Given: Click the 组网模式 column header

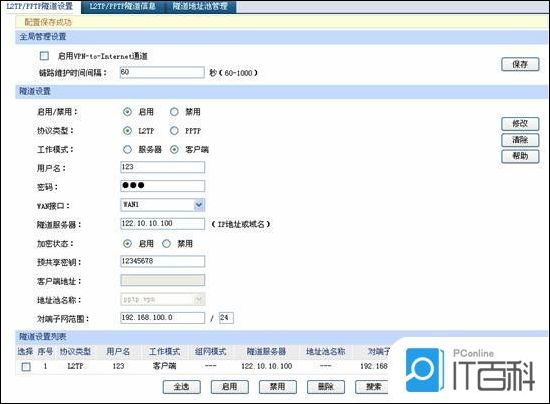Looking at the screenshot, I should pos(210,351).
